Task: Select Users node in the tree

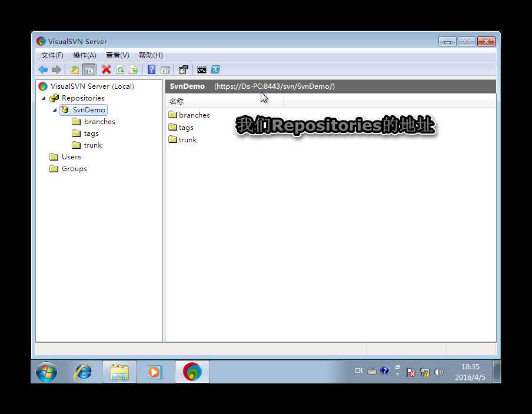Action: [71, 157]
